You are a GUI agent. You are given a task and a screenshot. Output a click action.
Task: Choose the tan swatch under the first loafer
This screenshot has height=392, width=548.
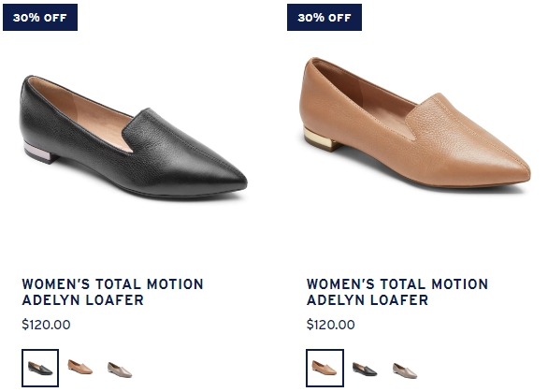pos(80,367)
